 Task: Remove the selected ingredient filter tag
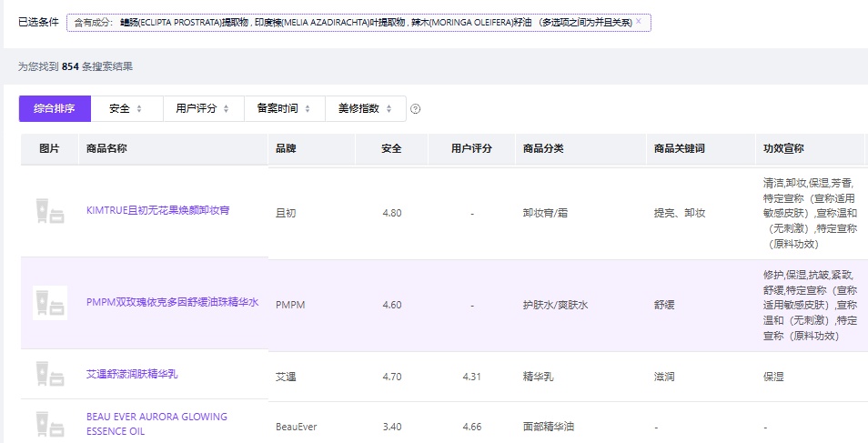(x=638, y=21)
